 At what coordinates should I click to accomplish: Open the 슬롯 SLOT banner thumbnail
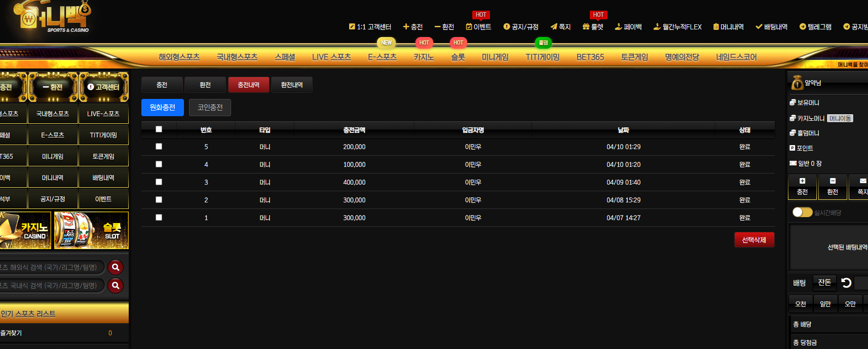pos(91,230)
